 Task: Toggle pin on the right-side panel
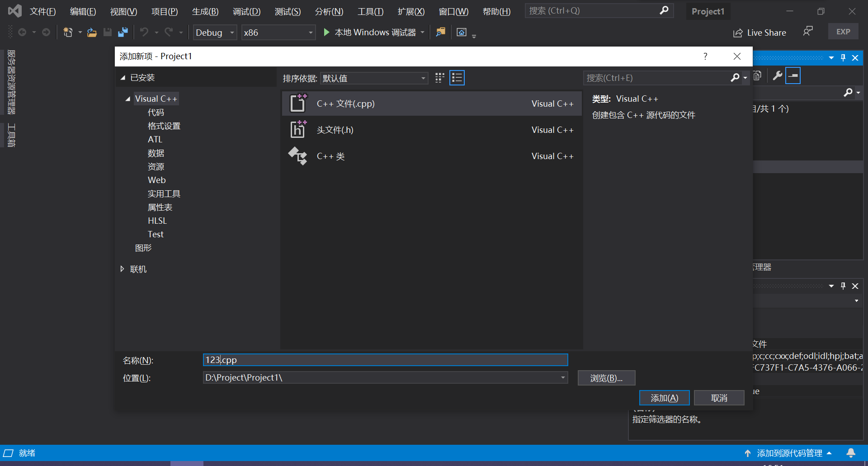point(843,57)
